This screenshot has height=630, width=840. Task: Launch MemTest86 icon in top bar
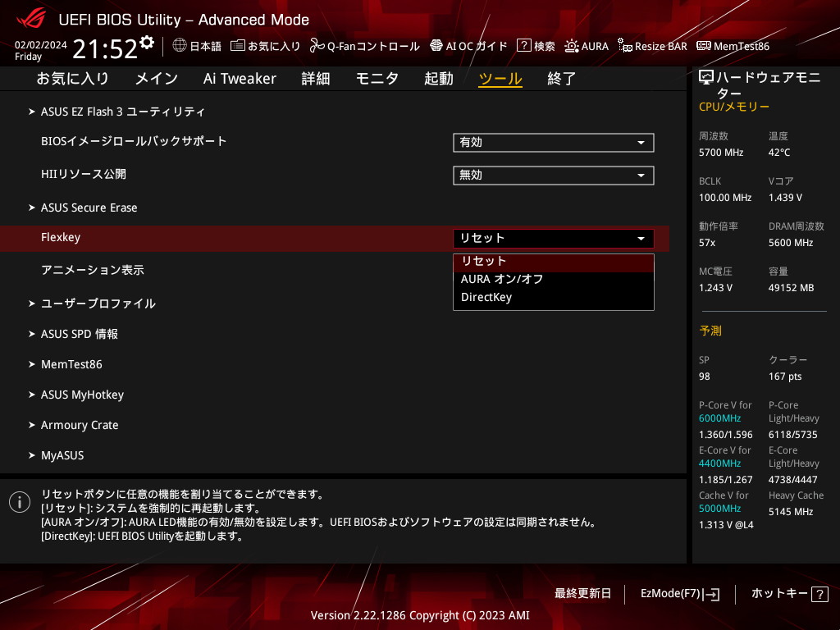(704, 46)
